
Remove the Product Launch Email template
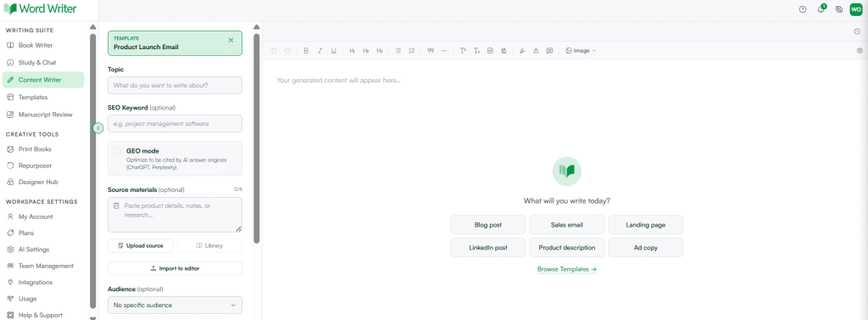click(x=231, y=40)
